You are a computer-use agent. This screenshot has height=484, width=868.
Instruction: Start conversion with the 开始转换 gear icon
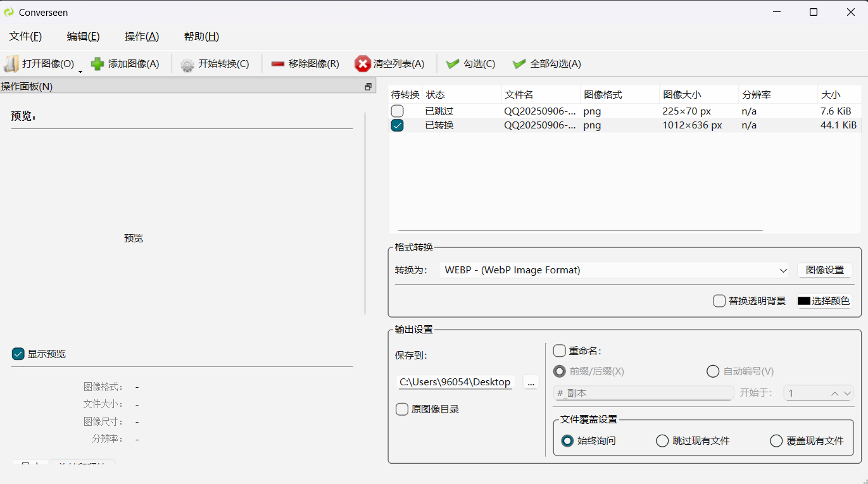coord(187,63)
